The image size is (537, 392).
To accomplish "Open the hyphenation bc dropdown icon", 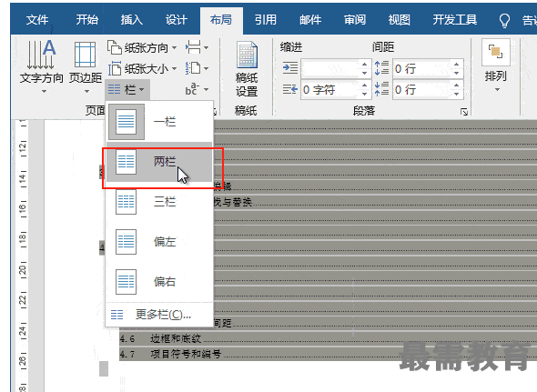I will [x=197, y=89].
